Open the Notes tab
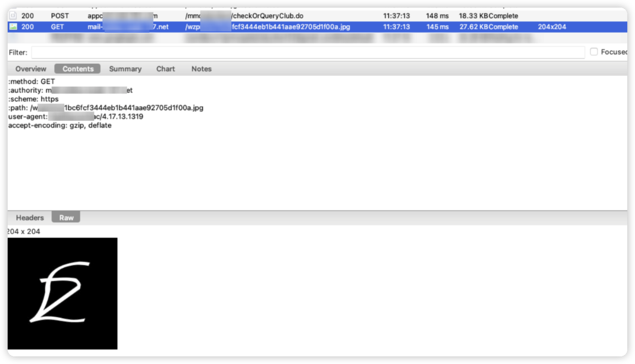This screenshot has height=364, width=635. coord(201,69)
